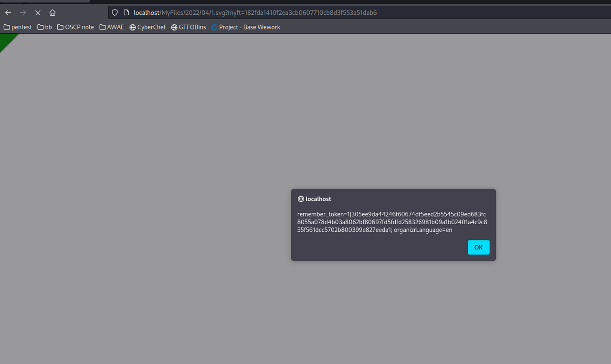611x364 pixels.
Task: Click the home icon
Action: (53, 13)
